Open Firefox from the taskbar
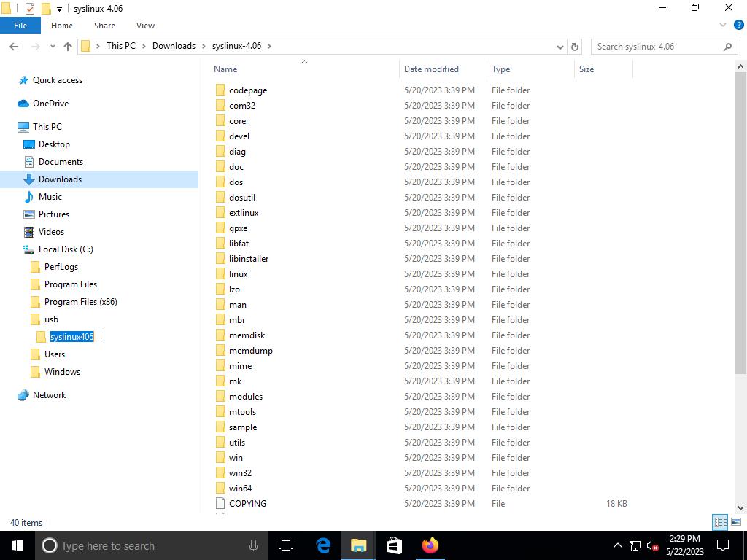Image resolution: width=747 pixels, height=560 pixels. (430, 545)
